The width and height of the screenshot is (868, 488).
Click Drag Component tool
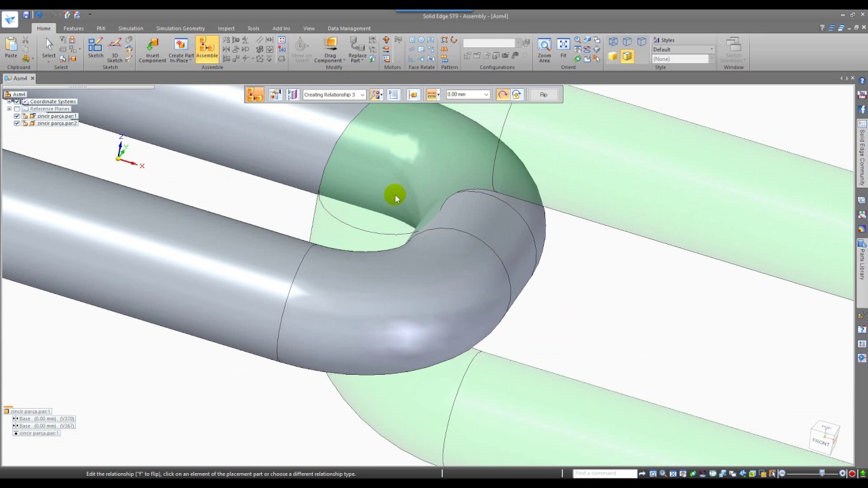330,50
